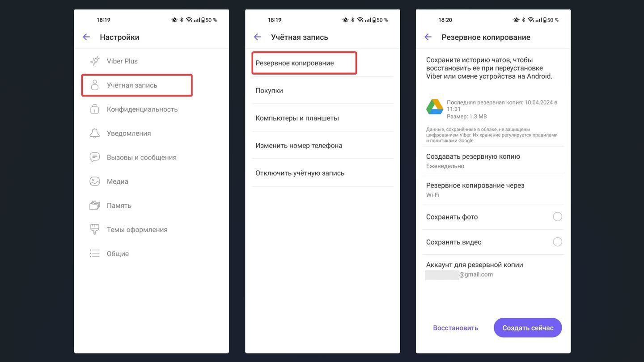Tap the Восстановить button

click(455, 328)
